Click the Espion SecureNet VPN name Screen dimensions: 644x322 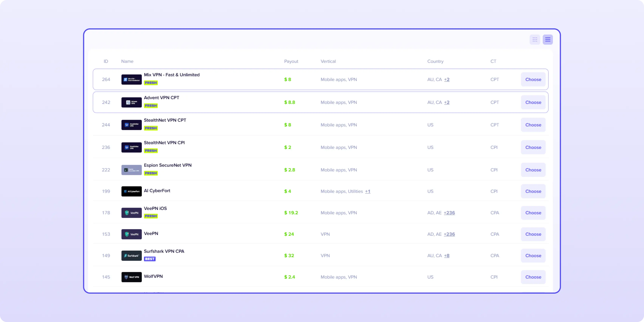coord(168,165)
